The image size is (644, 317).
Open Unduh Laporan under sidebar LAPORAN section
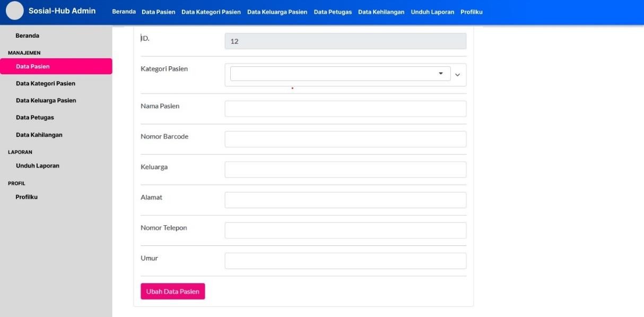click(38, 165)
